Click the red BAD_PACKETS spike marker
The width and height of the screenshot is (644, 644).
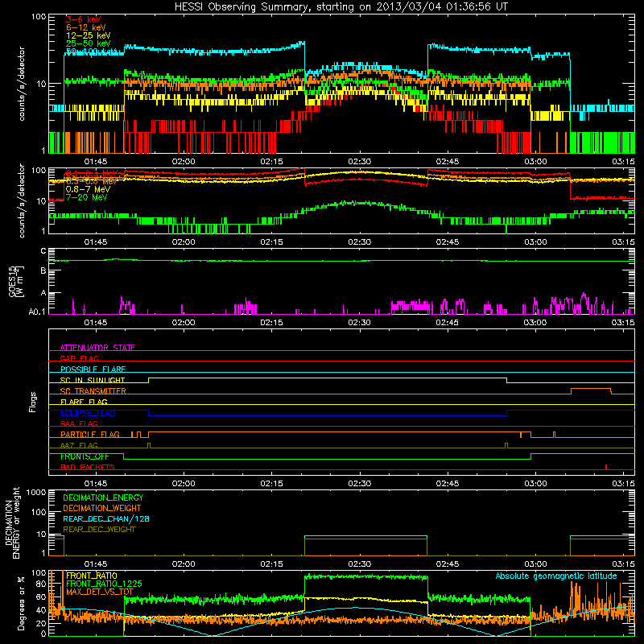[606, 467]
